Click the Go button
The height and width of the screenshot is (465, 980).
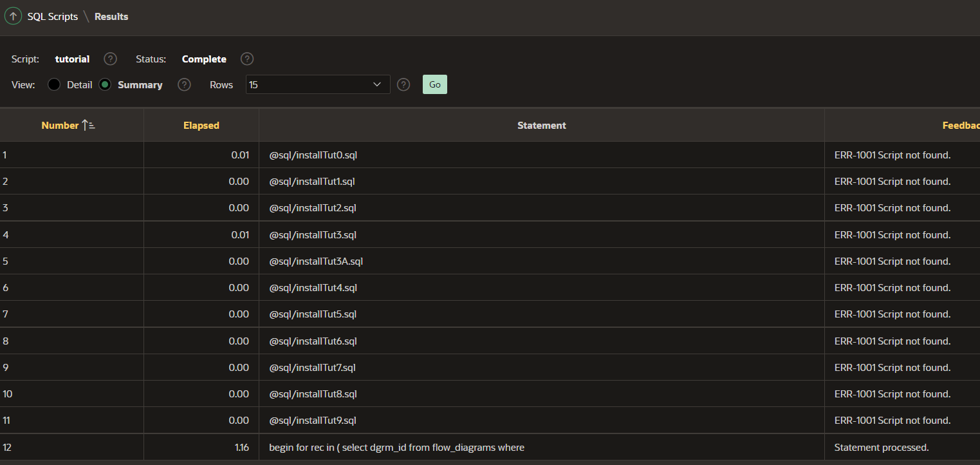click(x=435, y=84)
